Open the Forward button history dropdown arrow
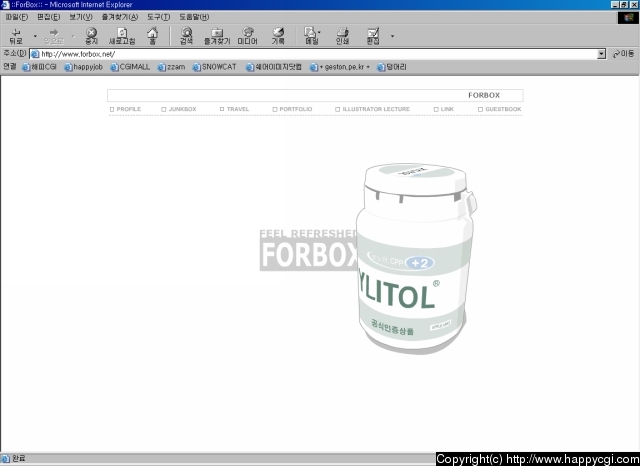640x466 pixels. 73,36
